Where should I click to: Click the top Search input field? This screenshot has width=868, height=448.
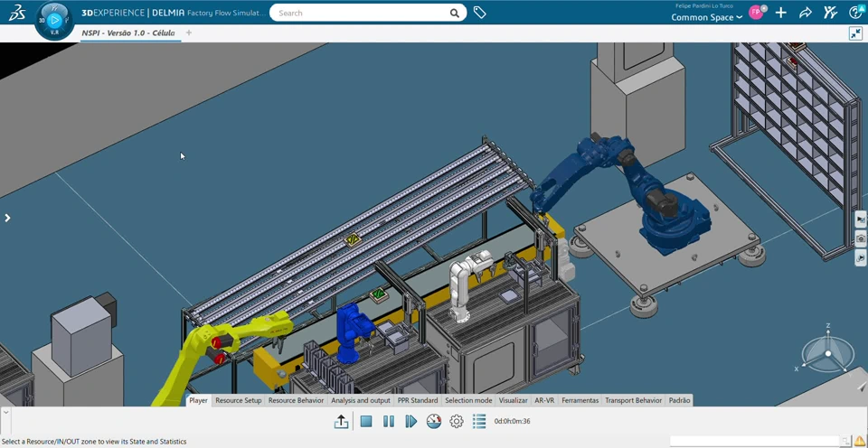click(x=362, y=13)
